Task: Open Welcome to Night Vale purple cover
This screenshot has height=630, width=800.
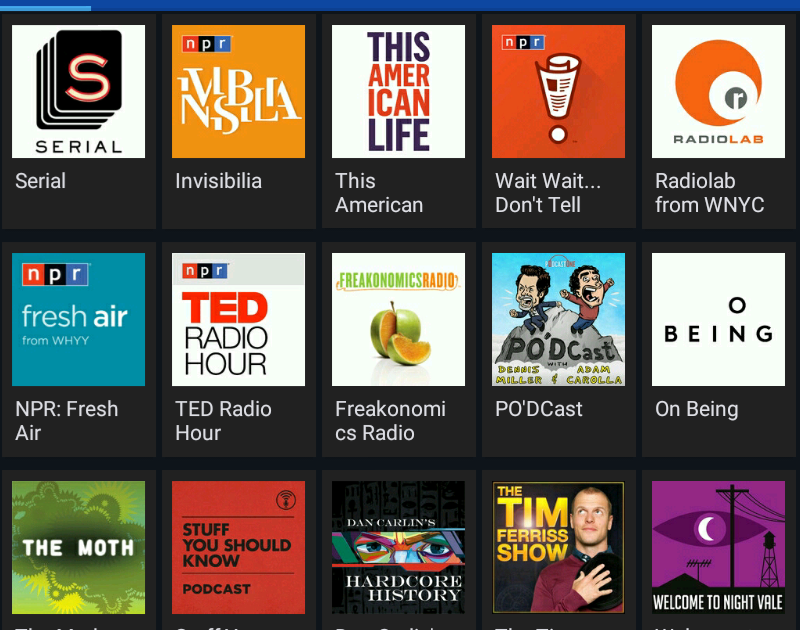Action: pyautogui.click(x=718, y=547)
